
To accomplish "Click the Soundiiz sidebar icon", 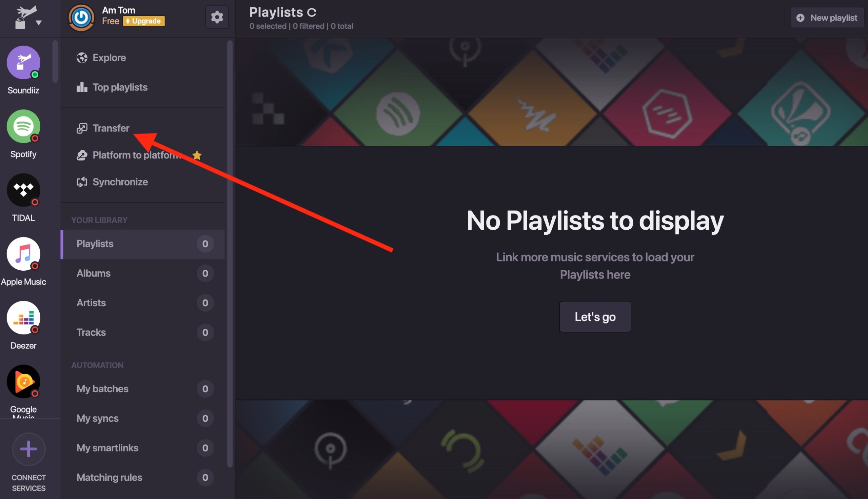I will (x=23, y=62).
